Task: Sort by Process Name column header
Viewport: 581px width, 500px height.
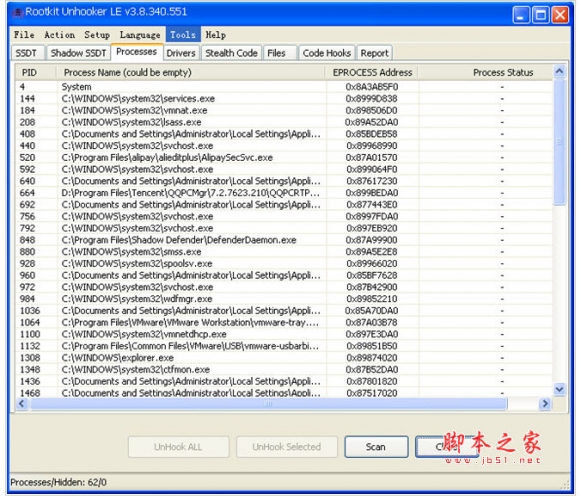Action: 191,72
